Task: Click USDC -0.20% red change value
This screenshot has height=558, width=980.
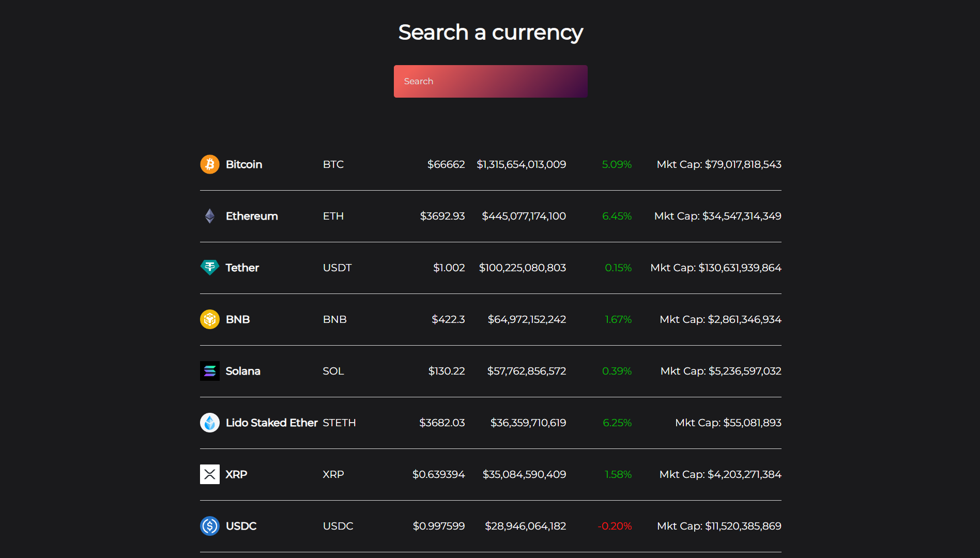Action: click(615, 526)
